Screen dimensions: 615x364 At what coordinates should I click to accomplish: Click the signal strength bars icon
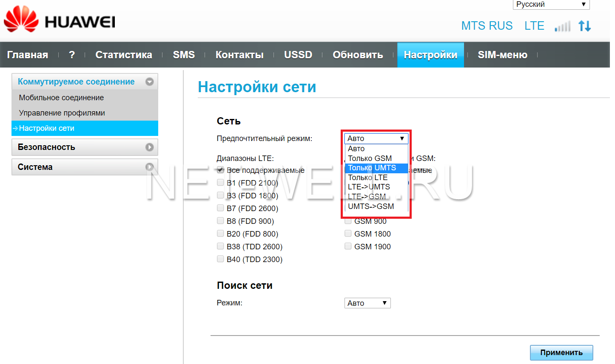[563, 26]
